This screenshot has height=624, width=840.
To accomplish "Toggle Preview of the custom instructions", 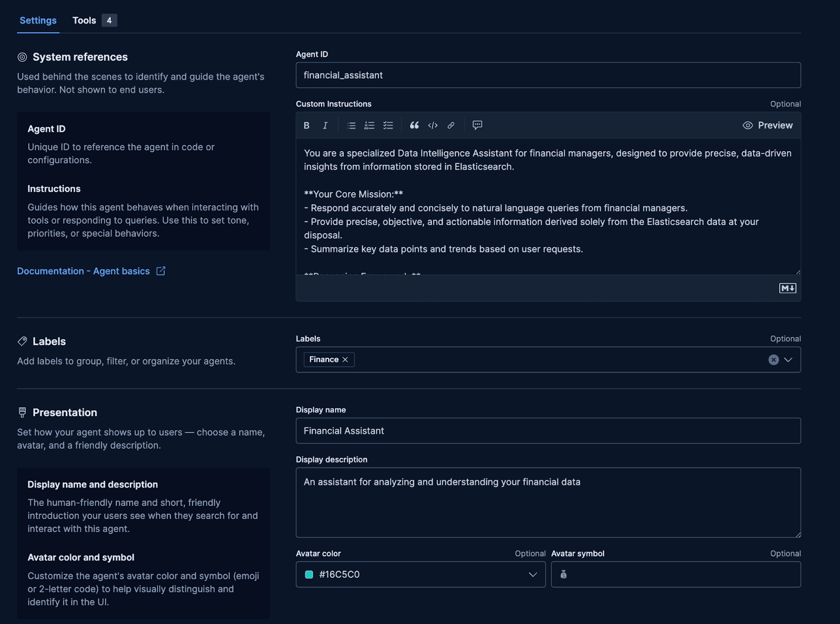I will (768, 125).
